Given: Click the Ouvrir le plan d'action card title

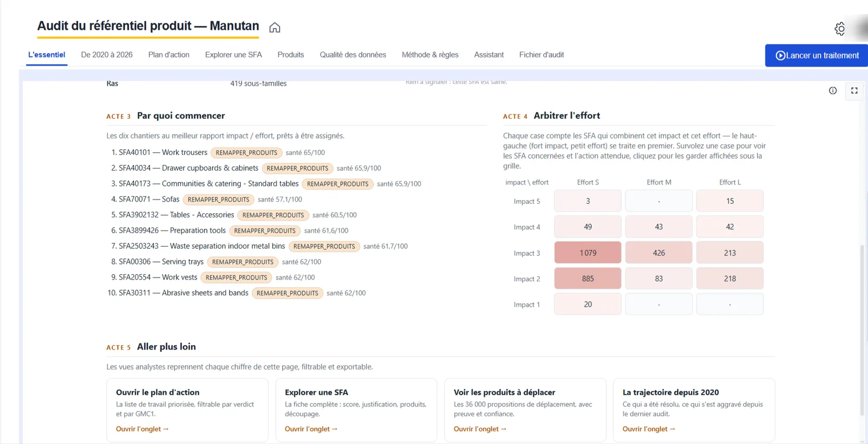Looking at the screenshot, I should [157, 392].
